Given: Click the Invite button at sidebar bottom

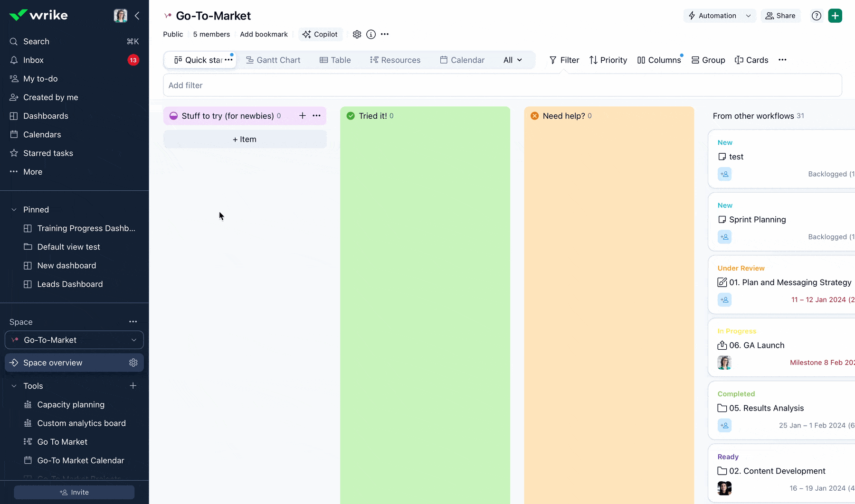Looking at the screenshot, I should [74, 492].
